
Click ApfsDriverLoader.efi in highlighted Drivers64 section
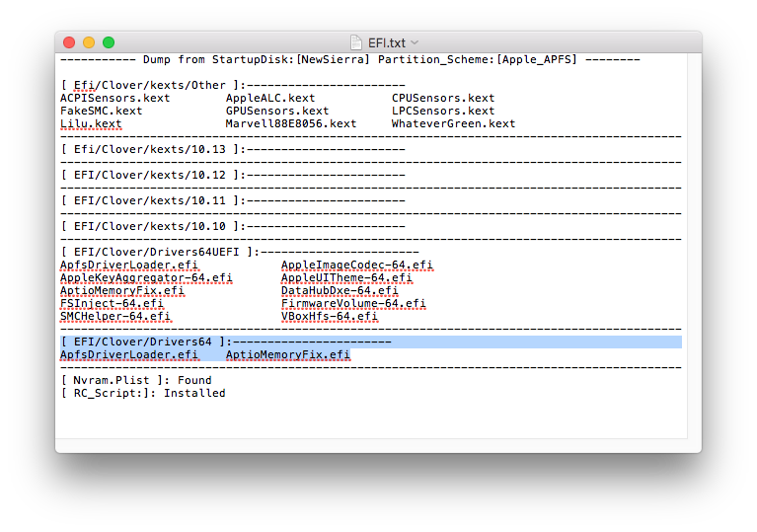pyautogui.click(x=129, y=354)
